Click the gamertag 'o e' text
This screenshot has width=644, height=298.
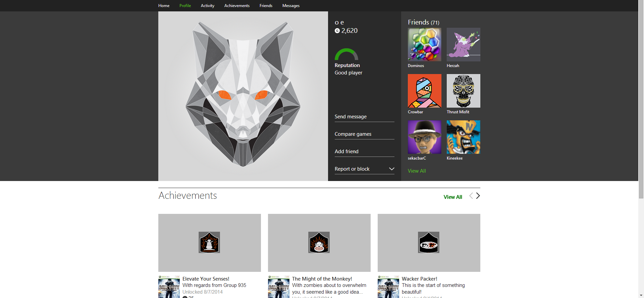click(x=339, y=22)
